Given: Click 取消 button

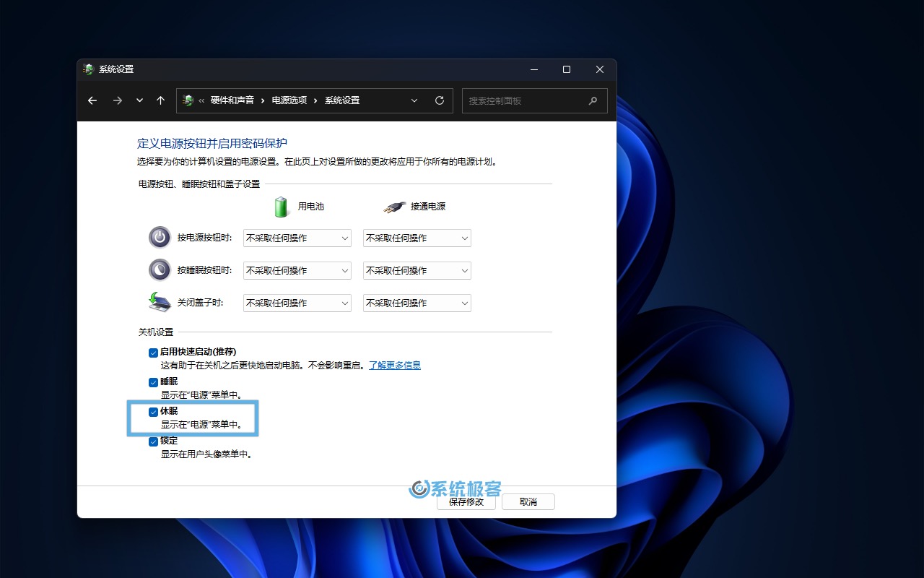Looking at the screenshot, I should coord(528,501).
